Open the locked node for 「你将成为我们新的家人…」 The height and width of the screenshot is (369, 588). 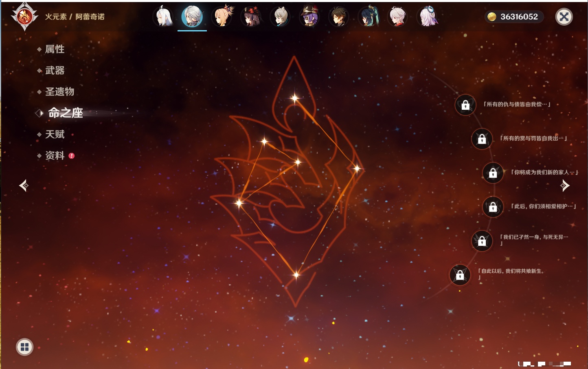click(x=493, y=173)
